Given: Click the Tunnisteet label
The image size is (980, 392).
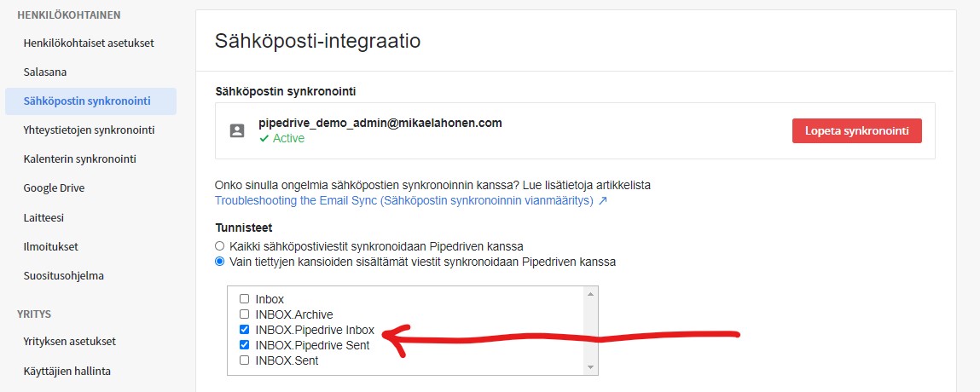Looking at the screenshot, I should pyautogui.click(x=244, y=228).
